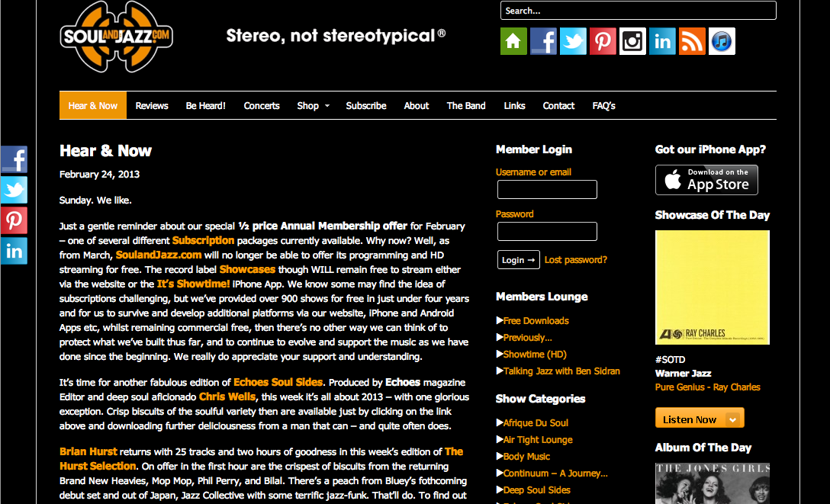The height and width of the screenshot is (504, 830).
Task: Open the Showtime (HD) link
Action: point(535,355)
